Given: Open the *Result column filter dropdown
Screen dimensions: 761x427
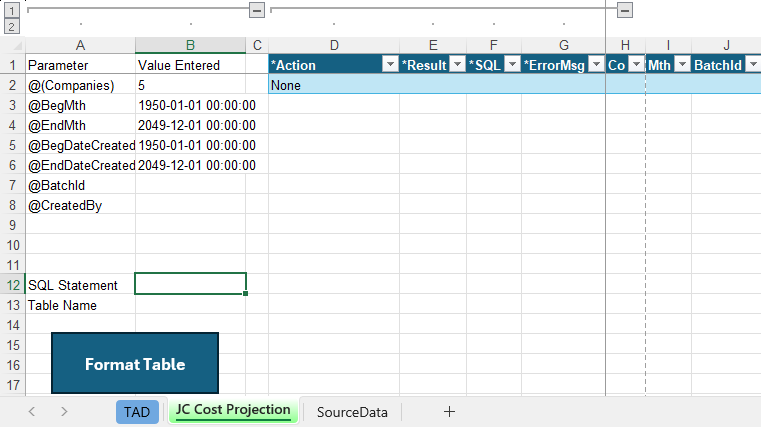Looking at the screenshot, I should pos(457,64).
